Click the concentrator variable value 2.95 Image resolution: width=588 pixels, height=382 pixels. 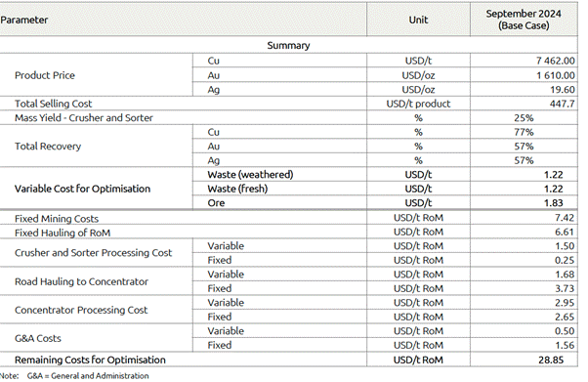coord(565,303)
